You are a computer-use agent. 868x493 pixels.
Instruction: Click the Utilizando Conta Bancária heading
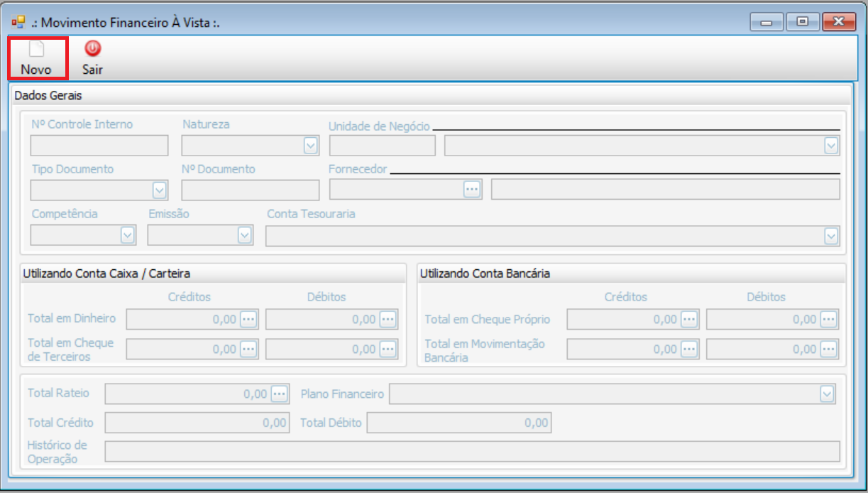(485, 273)
